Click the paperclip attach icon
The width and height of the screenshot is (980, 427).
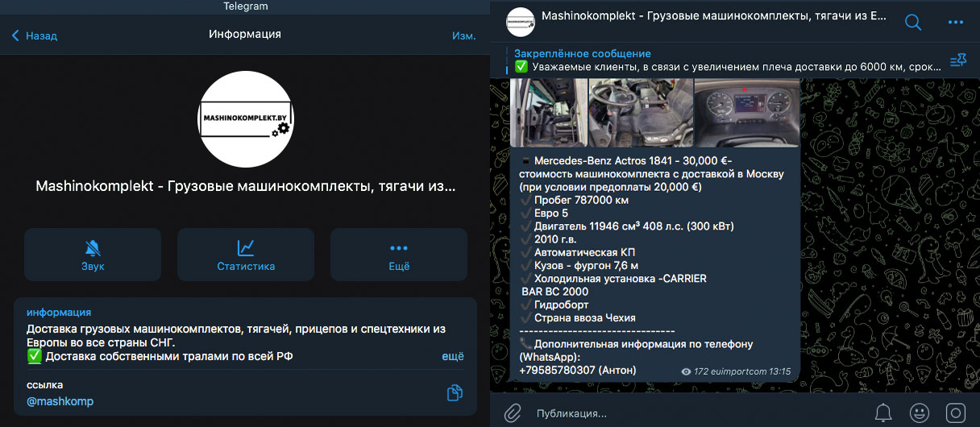point(513,413)
